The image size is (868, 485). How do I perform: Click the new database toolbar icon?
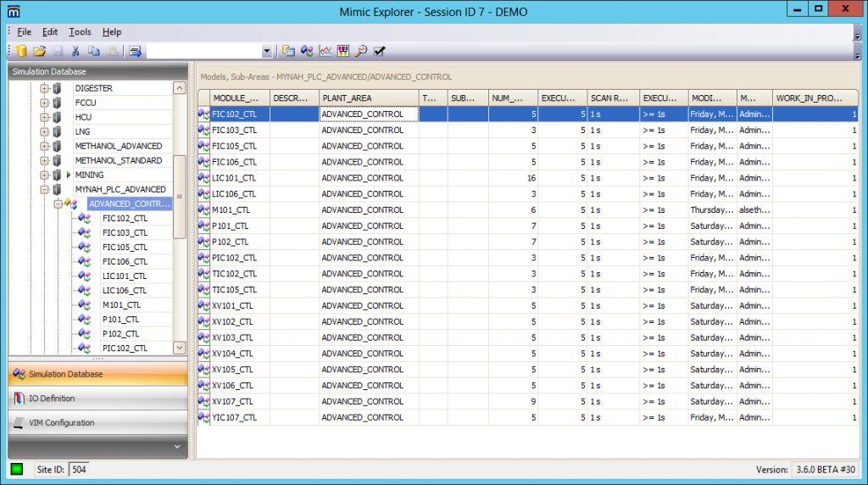point(21,51)
